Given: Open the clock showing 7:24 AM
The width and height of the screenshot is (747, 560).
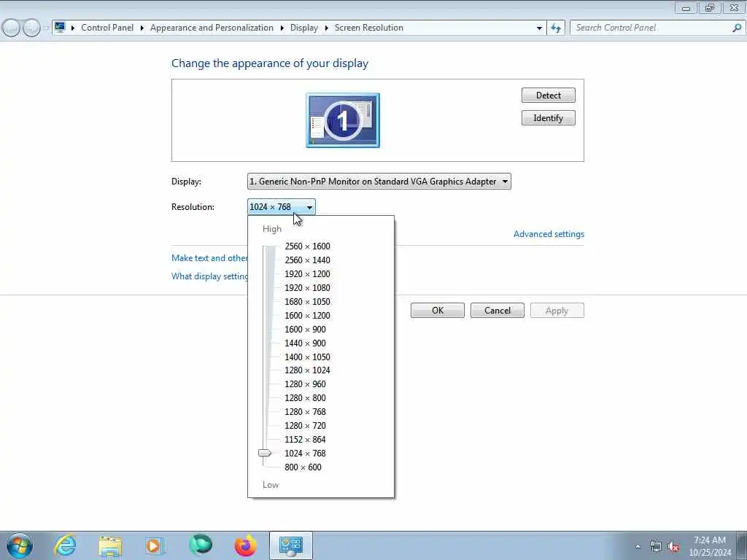Looking at the screenshot, I should pyautogui.click(x=710, y=546).
